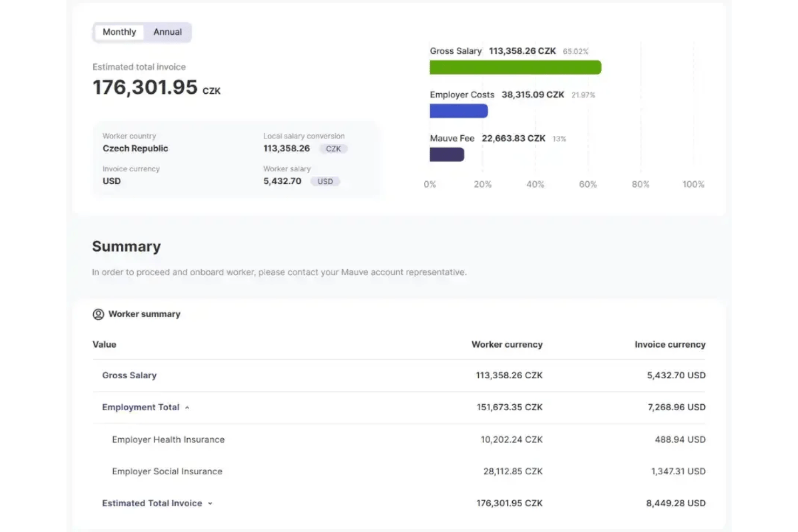The height and width of the screenshot is (532, 798).
Task: Click the Employer Health Insurance row label
Action: [168, 439]
